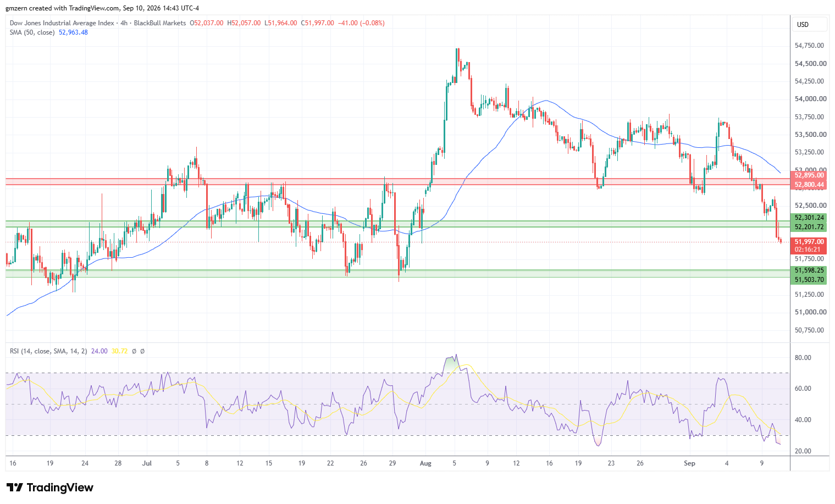This screenshot has height=504, width=835.
Task: Click 20.00 on the RSI scale
Action: coord(803,451)
